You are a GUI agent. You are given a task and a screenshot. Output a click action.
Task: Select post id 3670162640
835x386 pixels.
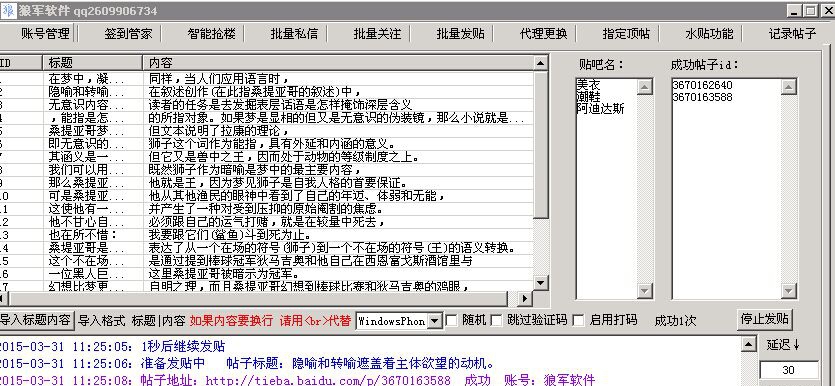pos(702,85)
